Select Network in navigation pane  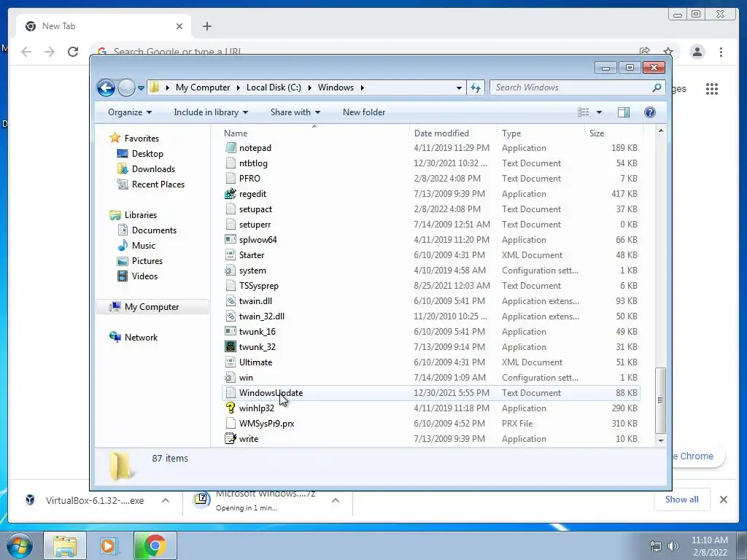pos(141,338)
